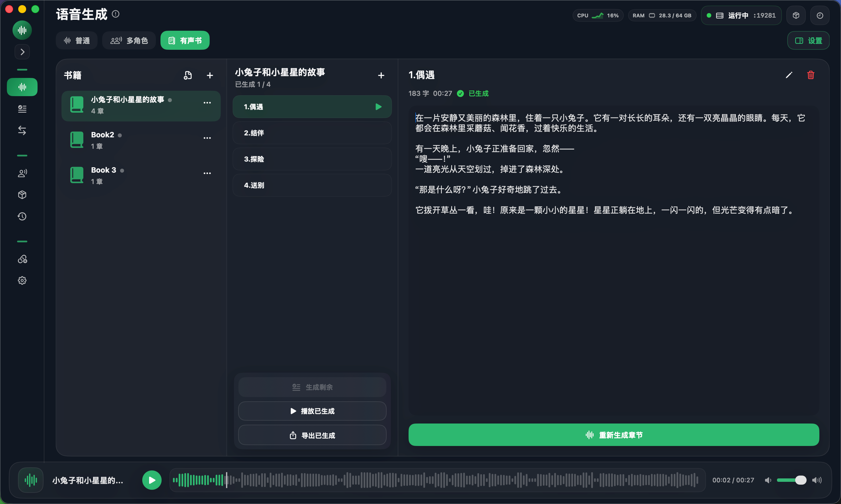Click the info icon beside 语音生成
This screenshot has height=504, width=841.
click(116, 14)
